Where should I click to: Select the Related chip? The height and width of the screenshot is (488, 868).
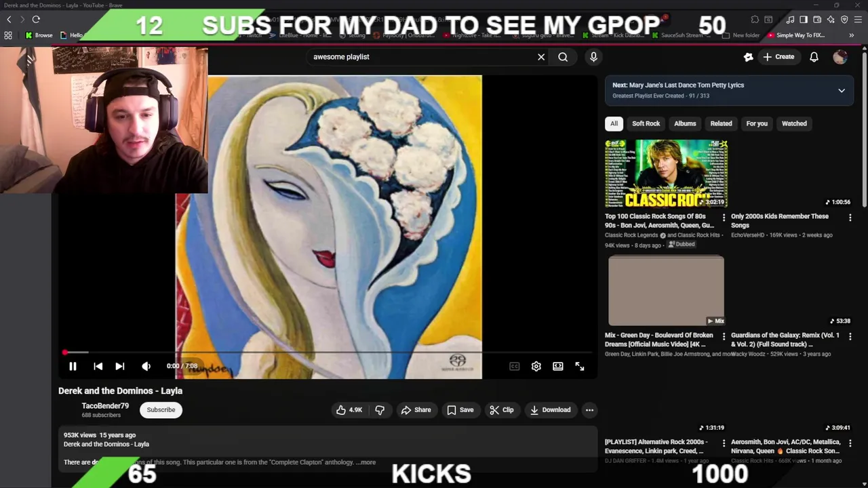pyautogui.click(x=721, y=123)
